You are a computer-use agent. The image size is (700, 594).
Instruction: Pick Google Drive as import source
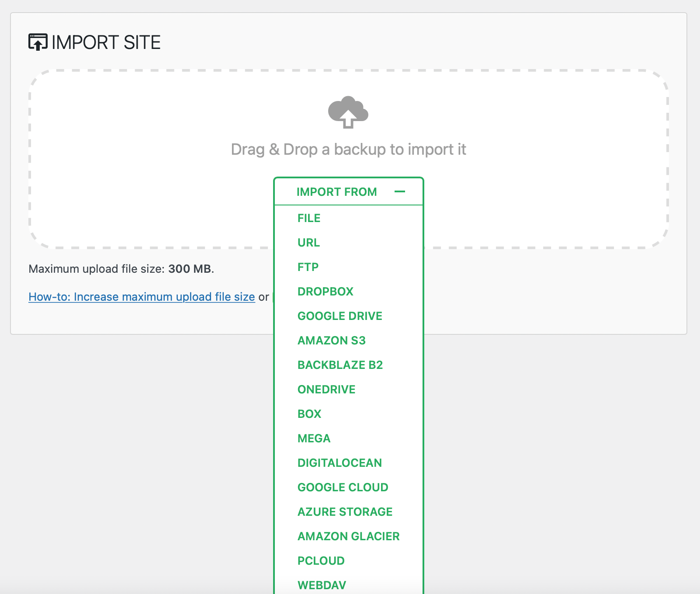point(340,316)
